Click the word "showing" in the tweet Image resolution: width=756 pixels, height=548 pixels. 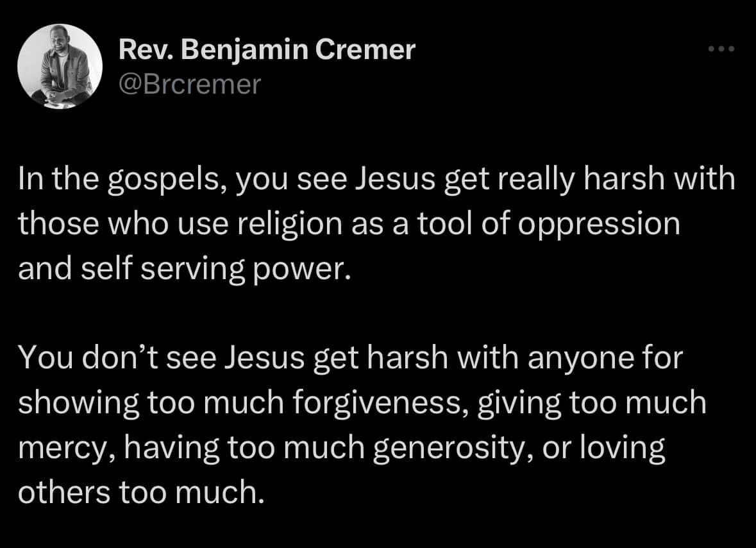pyautogui.click(x=78, y=402)
